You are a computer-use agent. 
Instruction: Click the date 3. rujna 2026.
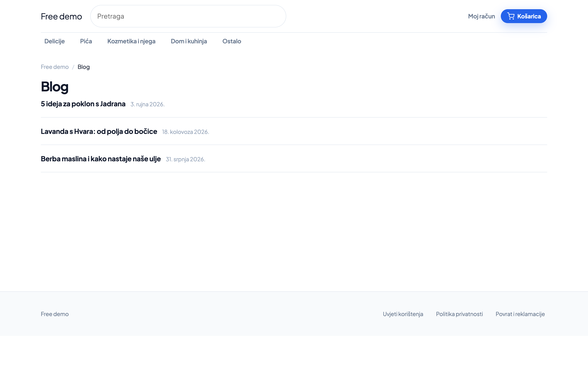tap(147, 104)
